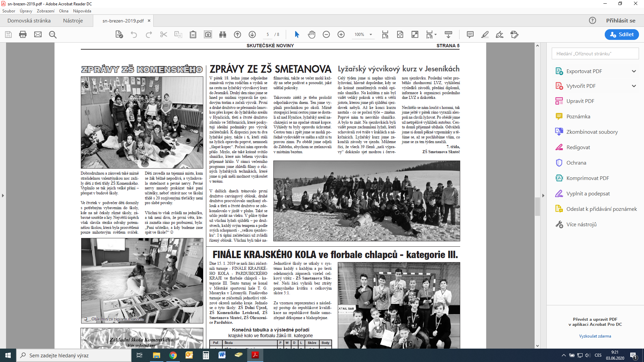Activate the snapshot camera tool

coord(208,35)
